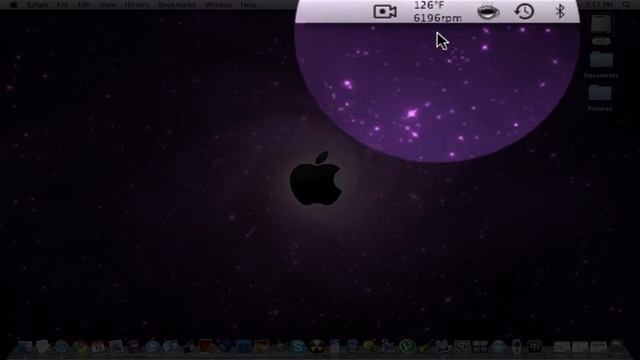Launch Skype from the Dock
Image resolution: width=640 pixels, height=360 pixels.
(x=298, y=347)
